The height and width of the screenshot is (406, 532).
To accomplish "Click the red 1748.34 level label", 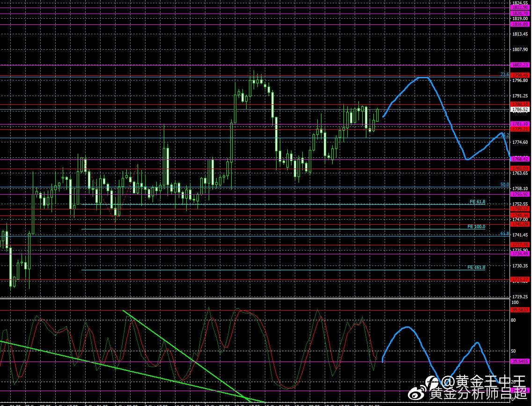I will pyautogui.click(x=520, y=215).
